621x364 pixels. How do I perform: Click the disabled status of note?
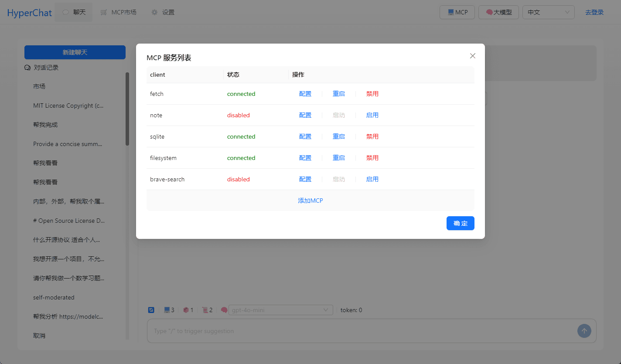[x=239, y=115]
